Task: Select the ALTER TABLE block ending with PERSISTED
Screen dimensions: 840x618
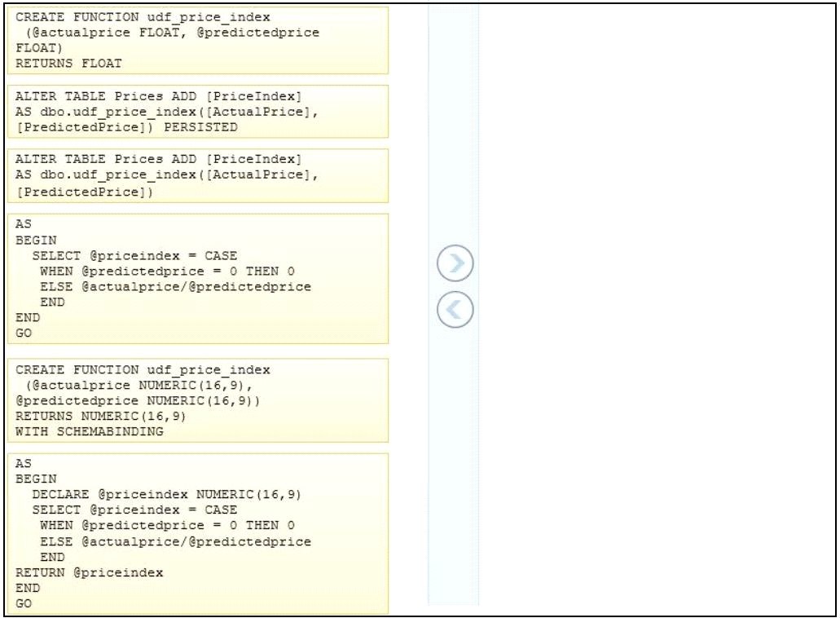Action: [198, 112]
